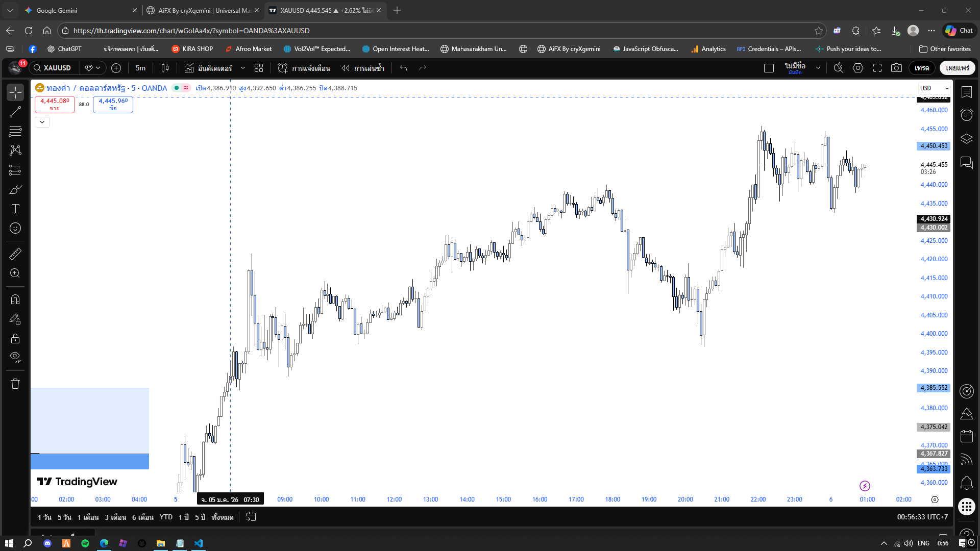Select the text annotation tool
This screenshot has height=551, width=980.
coord(15,209)
